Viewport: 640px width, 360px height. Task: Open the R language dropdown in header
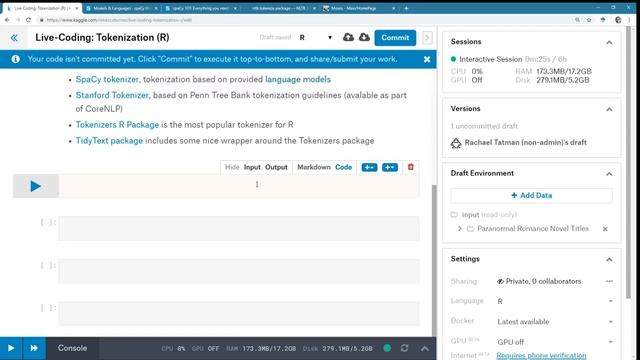pos(316,38)
